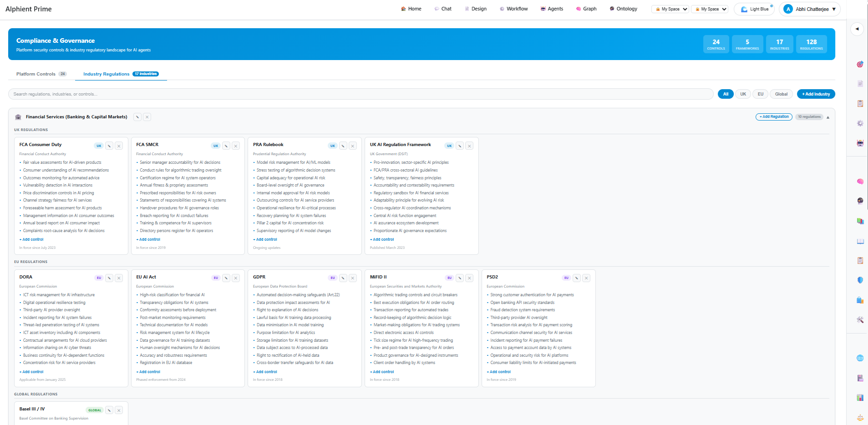
Task: Open edit for PRA Rulebook
Action: [x=343, y=146]
